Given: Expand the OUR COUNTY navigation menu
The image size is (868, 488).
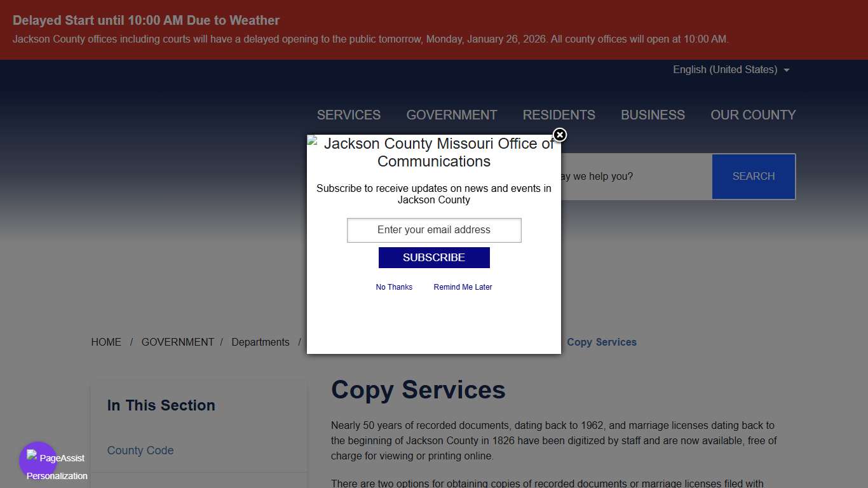Looking at the screenshot, I should tap(753, 114).
